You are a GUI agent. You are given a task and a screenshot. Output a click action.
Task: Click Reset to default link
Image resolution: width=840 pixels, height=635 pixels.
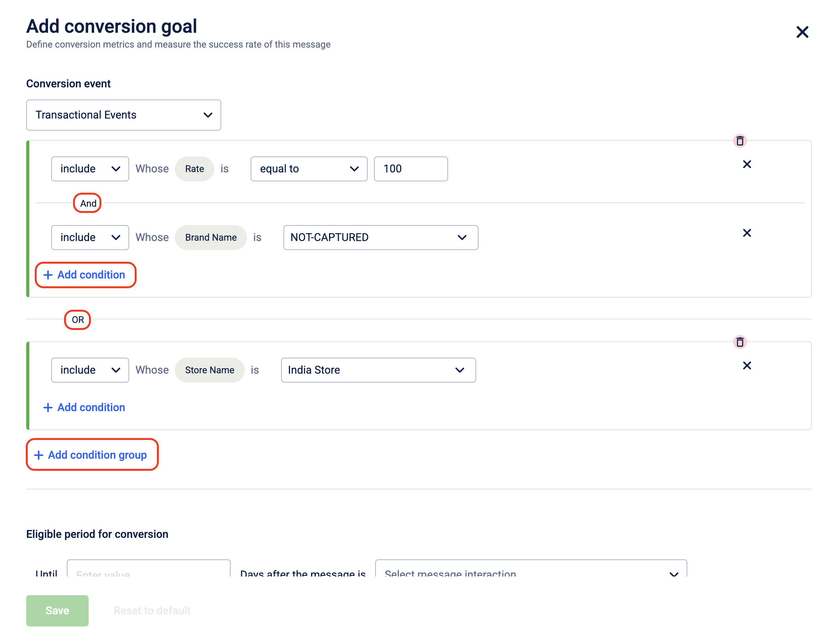click(152, 610)
